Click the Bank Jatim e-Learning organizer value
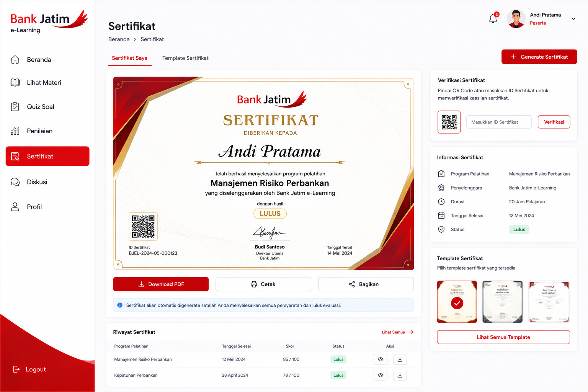The width and height of the screenshot is (588, 392). coord(532,188)
